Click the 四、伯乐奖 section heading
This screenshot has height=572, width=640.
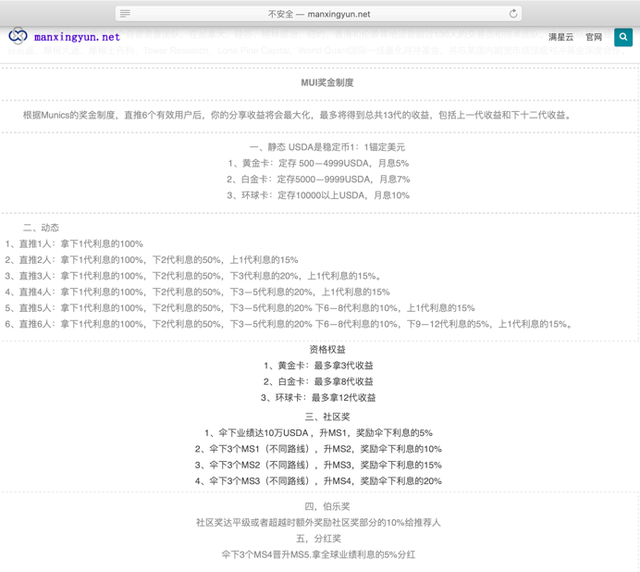point(319,506)
